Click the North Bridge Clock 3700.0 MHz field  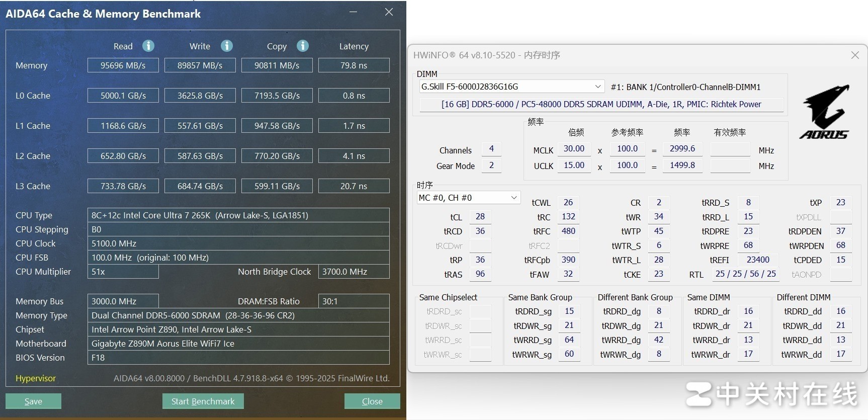click(354, 272)
